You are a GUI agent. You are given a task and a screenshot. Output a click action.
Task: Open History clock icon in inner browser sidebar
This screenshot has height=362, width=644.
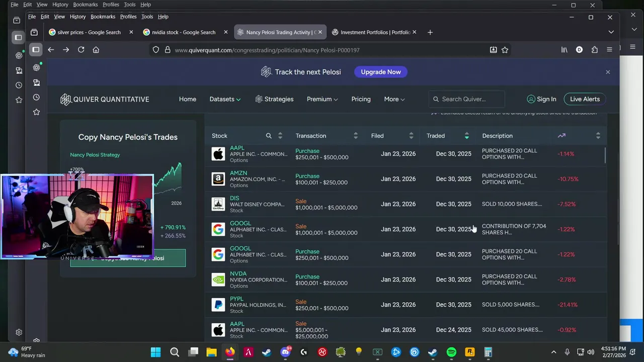(36, 97)
